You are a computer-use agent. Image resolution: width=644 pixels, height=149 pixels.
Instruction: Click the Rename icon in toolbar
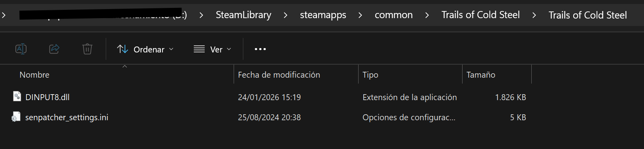[21, 49]
